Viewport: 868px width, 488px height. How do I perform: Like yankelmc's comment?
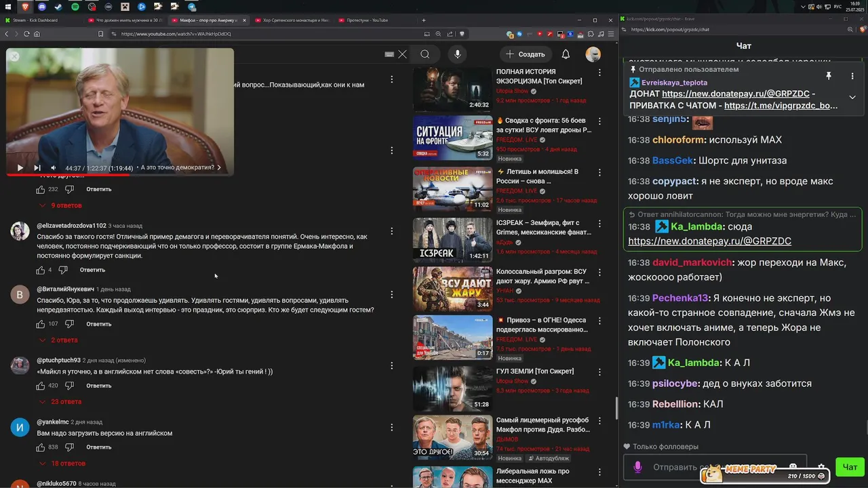pos(41,447)
